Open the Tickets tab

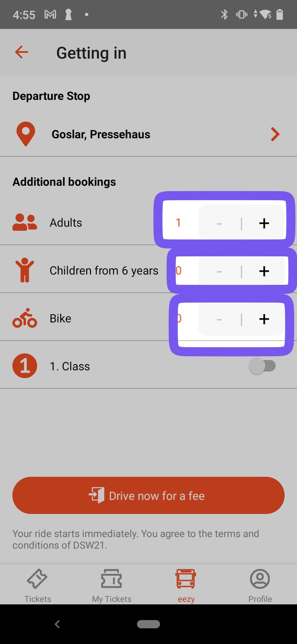pos(38,585)
